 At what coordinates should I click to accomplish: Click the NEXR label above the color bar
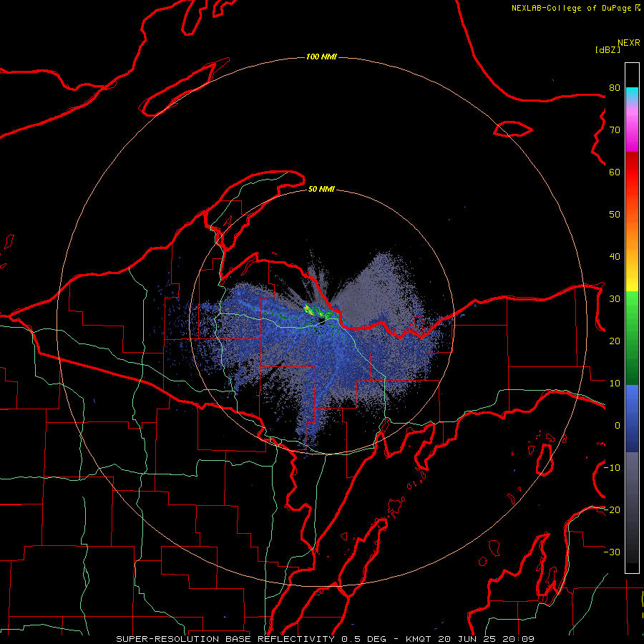629,42
